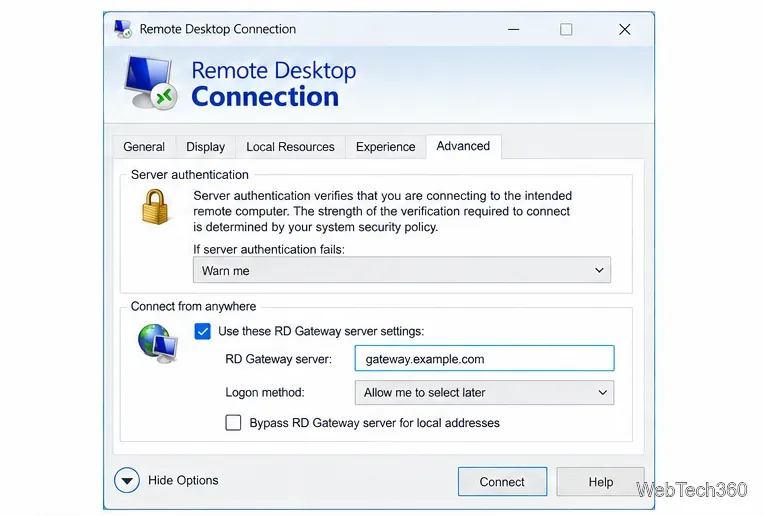Uncheck Use these RD Gateway server settings

click(x=202, y=331)
